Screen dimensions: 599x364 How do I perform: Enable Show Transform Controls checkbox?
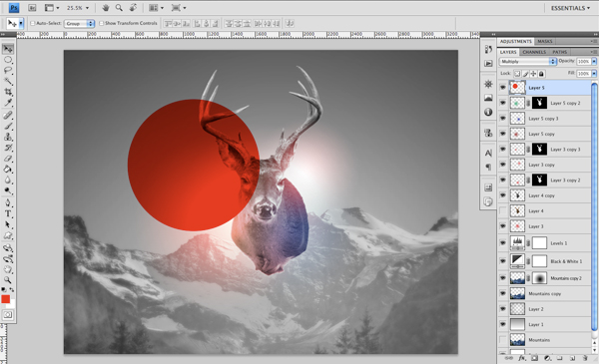[101, 23]
